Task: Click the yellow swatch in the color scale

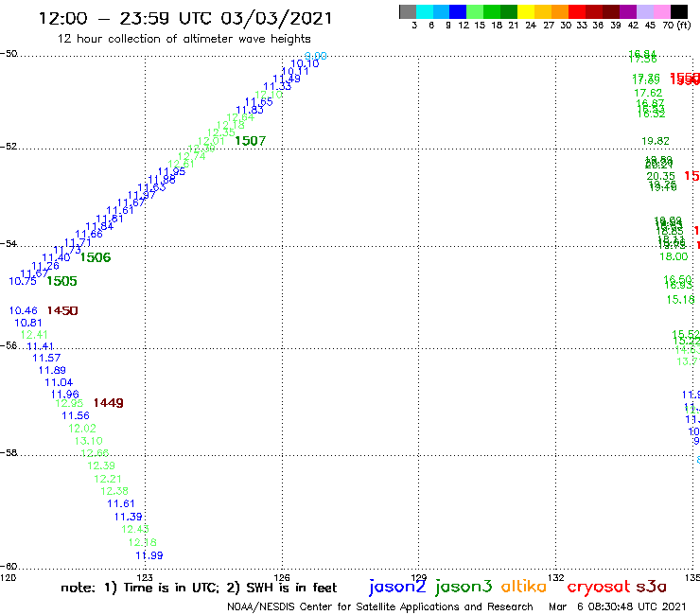Action: click(526, 11)
